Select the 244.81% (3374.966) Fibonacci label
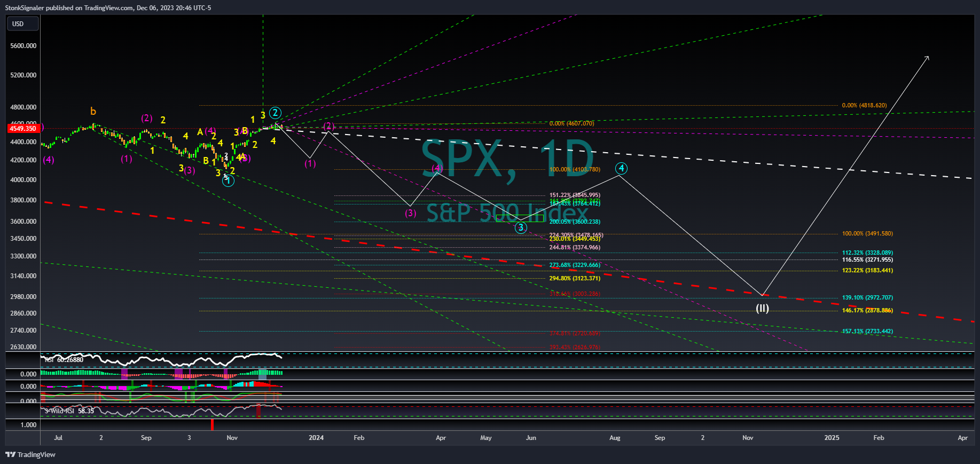 click(x=575, y=248)
